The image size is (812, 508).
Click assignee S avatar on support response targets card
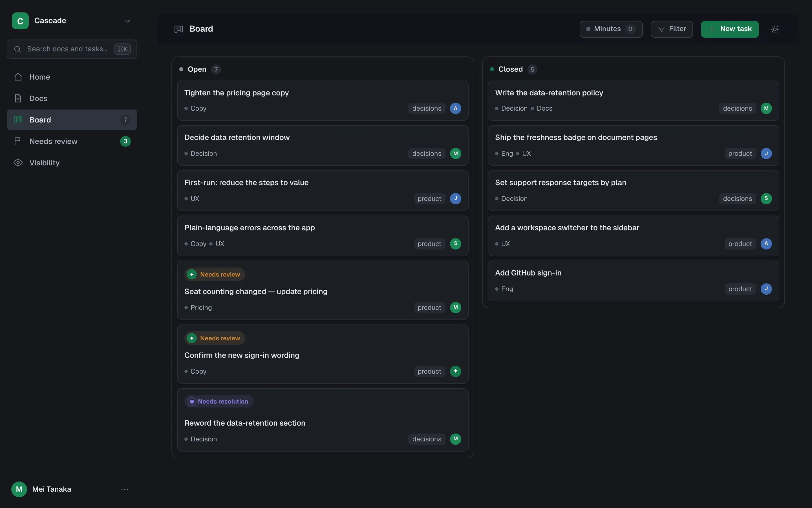(766, 199)
